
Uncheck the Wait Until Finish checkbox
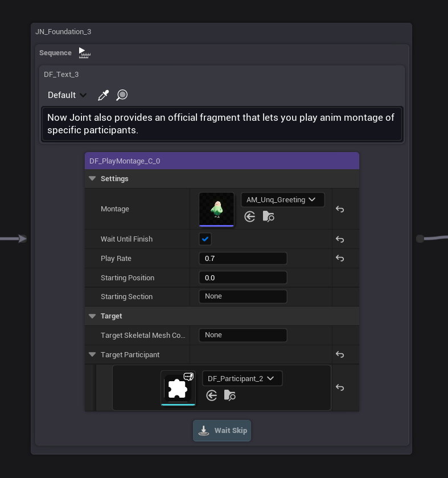(x=205, y=239)
